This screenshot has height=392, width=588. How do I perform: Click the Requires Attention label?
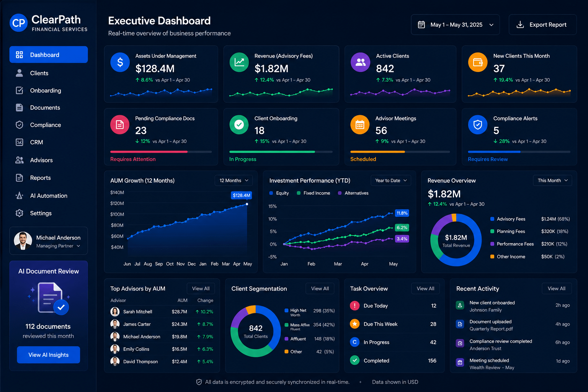133,159
